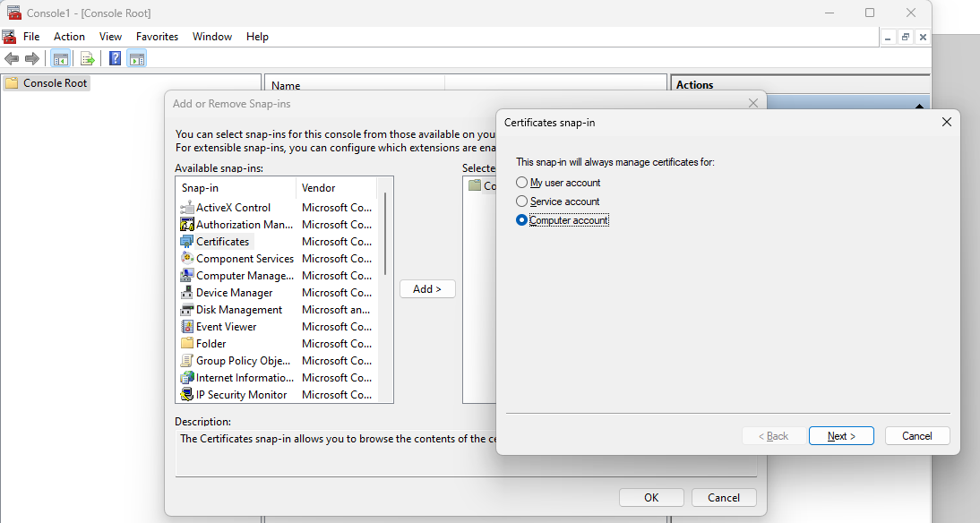Open the File menu

click(31, 36)
